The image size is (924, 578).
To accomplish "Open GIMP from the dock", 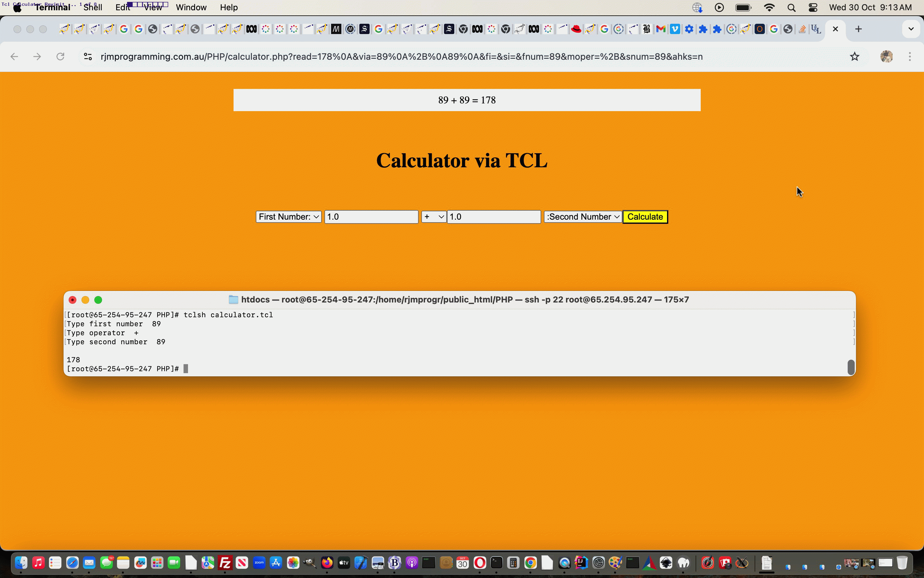I will click(x=310, y=563).
